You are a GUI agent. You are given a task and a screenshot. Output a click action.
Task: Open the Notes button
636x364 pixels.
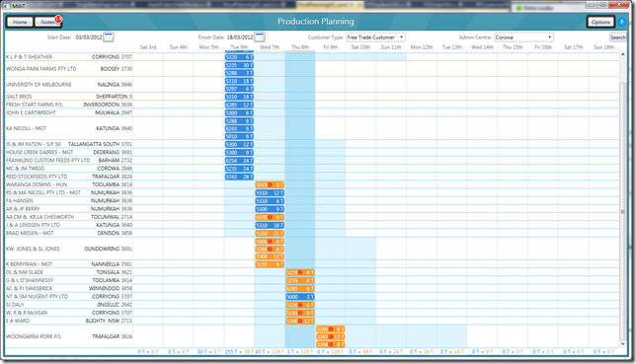pos(47,22)
